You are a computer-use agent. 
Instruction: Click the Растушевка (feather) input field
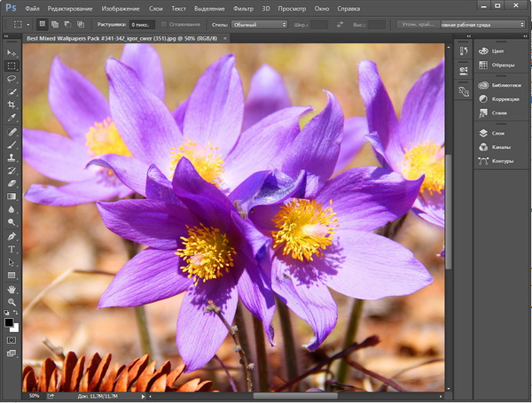click(142, 25)
